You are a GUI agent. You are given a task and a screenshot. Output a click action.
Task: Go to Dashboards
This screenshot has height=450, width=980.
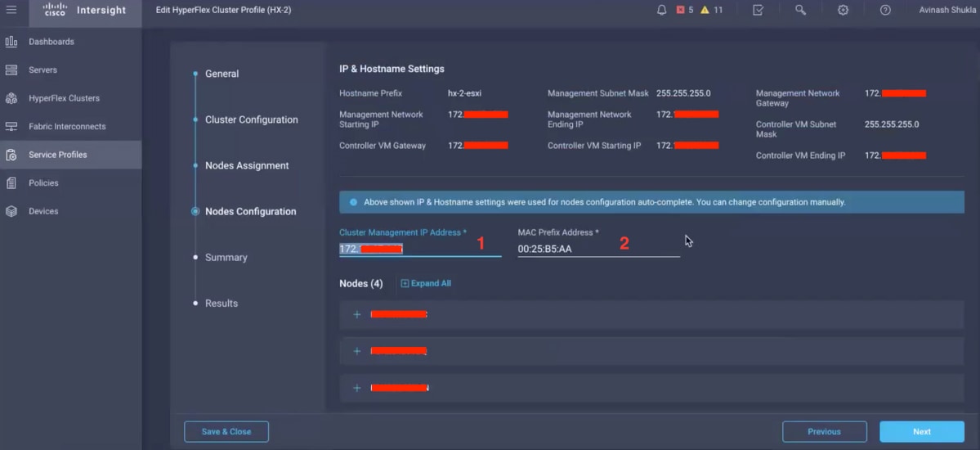pyautogui.click(x=51, y=42)
